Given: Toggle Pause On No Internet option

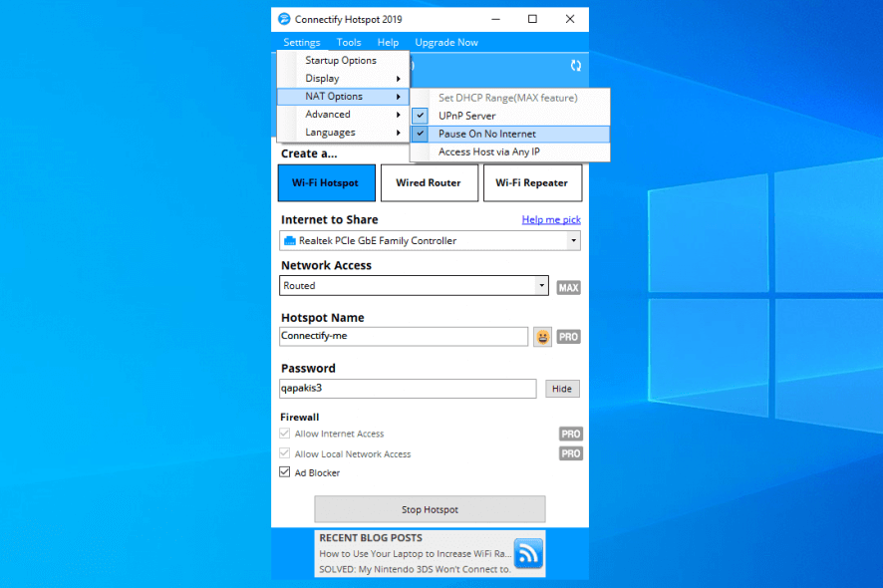Looking at the screenshot, I should click(x=510, y=134).
